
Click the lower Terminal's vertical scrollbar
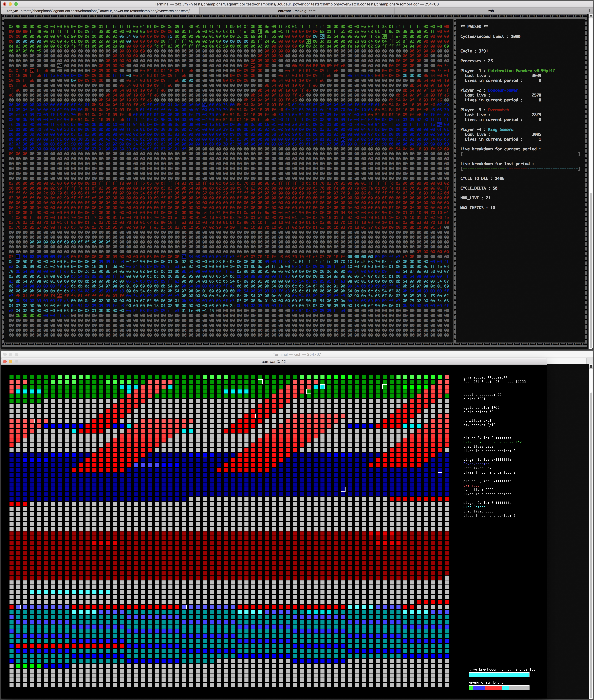pyautogui.click(x=591, y=539)
